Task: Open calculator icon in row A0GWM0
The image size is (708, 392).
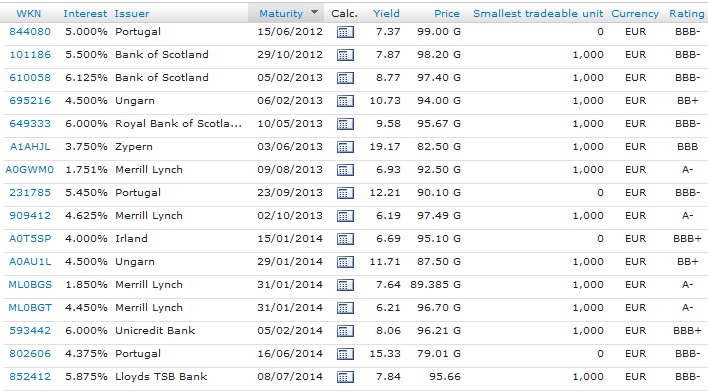Action: [x=345, y=170]
